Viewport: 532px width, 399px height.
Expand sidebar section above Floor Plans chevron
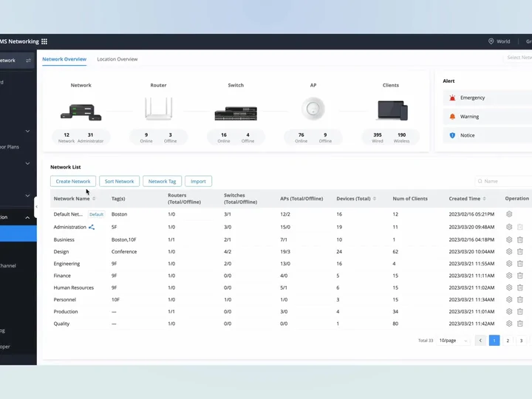pyautogui.click(x=27, y=131)
